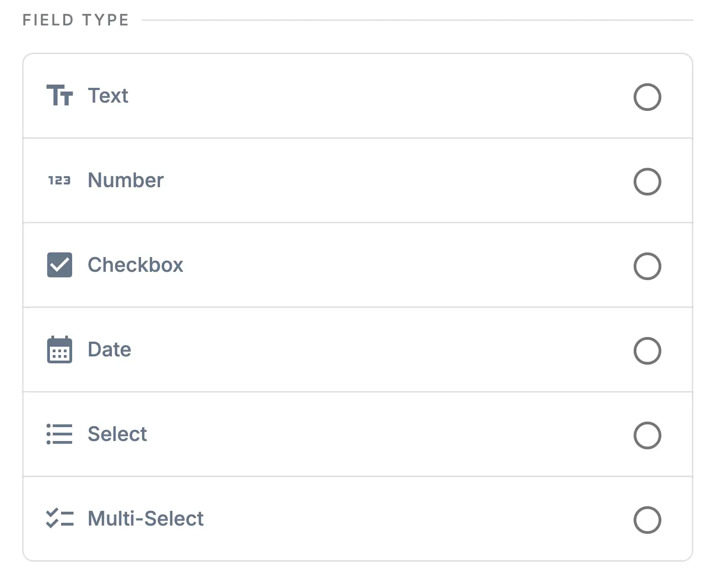This screenshot has height=588, width=715.
Task: Click the Checkbox field type icon
Action: click(60, 265)
